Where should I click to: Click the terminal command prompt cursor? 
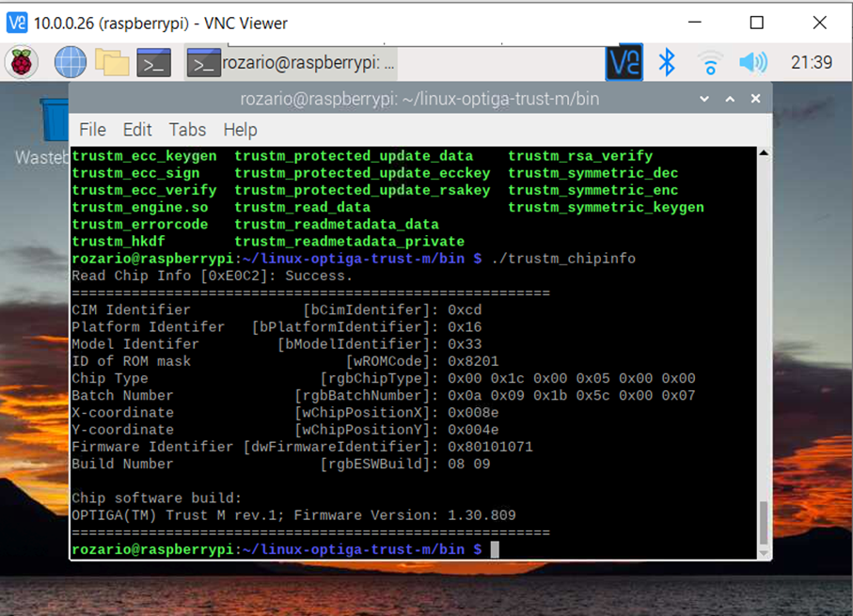(x=495, y=549)
